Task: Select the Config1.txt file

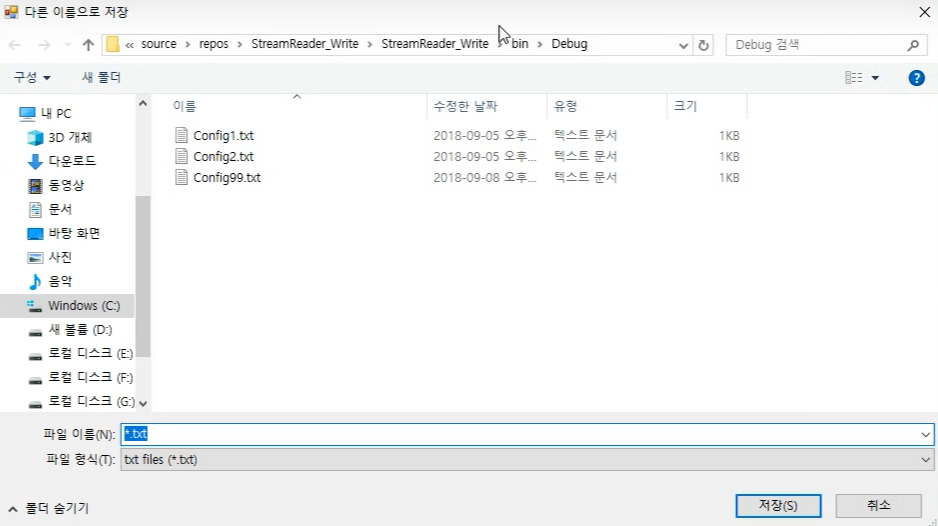Action: point(223,135)
